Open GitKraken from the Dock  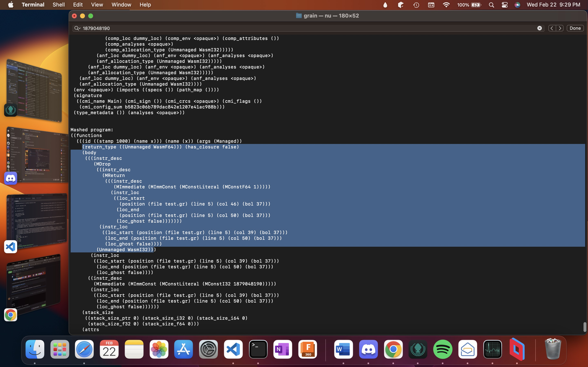(x=418, y=349)
